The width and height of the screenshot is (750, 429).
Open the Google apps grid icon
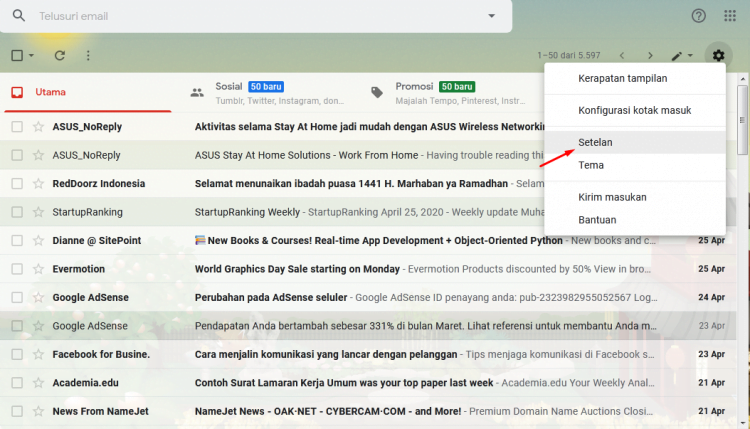730,16
